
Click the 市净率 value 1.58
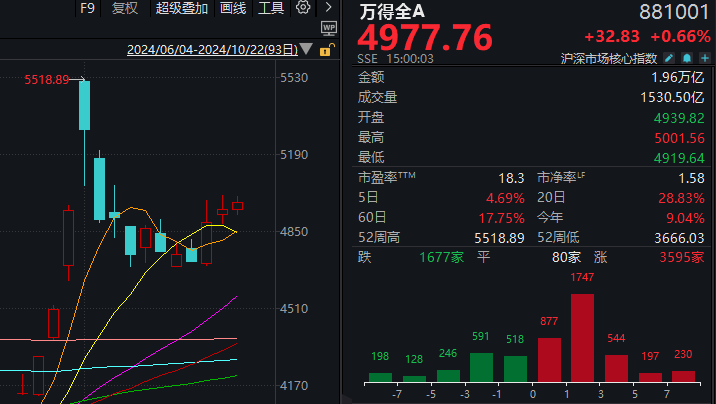point(691,178)
